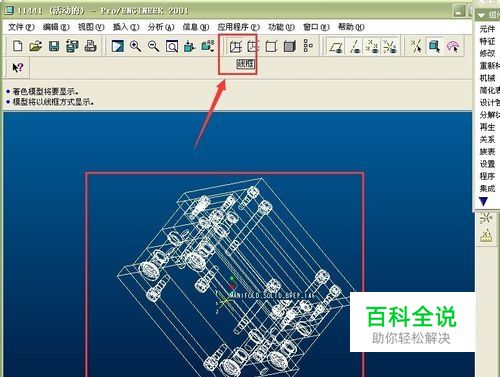Click the message line about shaded model display

click(46, 91)
